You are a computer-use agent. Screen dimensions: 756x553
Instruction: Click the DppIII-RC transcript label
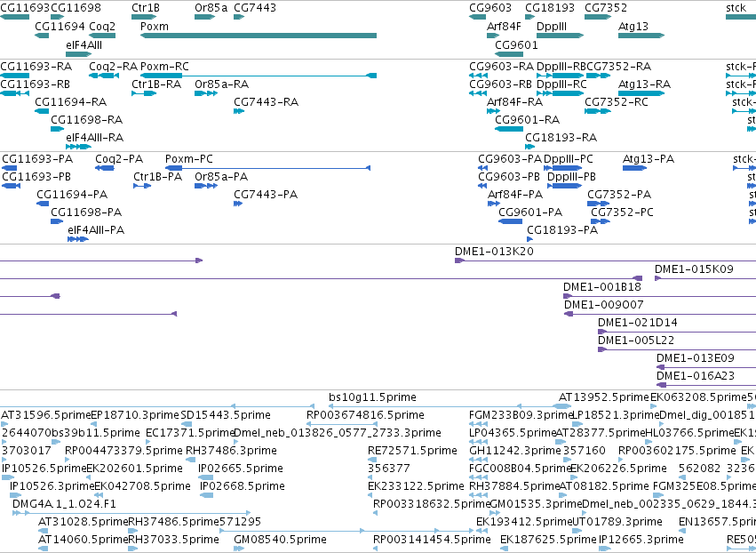[561, 84]
